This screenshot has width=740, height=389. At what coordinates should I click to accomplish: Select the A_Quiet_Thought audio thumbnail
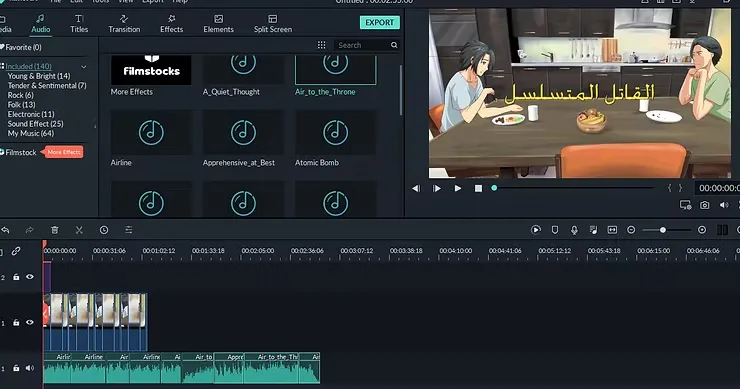click(243, 69)
